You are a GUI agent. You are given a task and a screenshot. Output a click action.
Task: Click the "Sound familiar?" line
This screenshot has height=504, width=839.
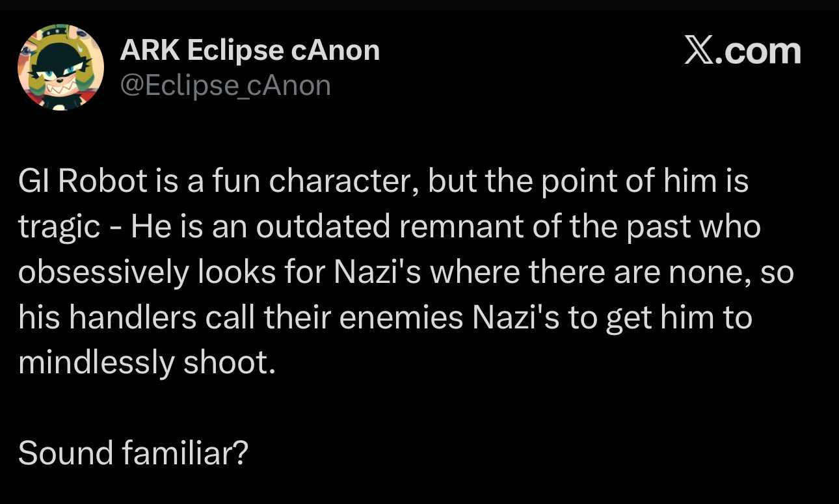click(133, 453)
